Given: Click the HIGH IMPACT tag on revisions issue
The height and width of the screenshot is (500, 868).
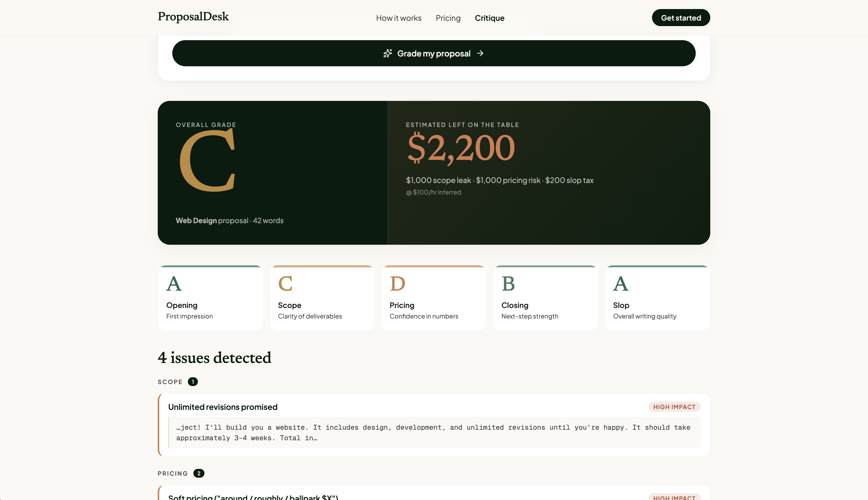Looking at the screenshot, I should click(x=674, y=407).
